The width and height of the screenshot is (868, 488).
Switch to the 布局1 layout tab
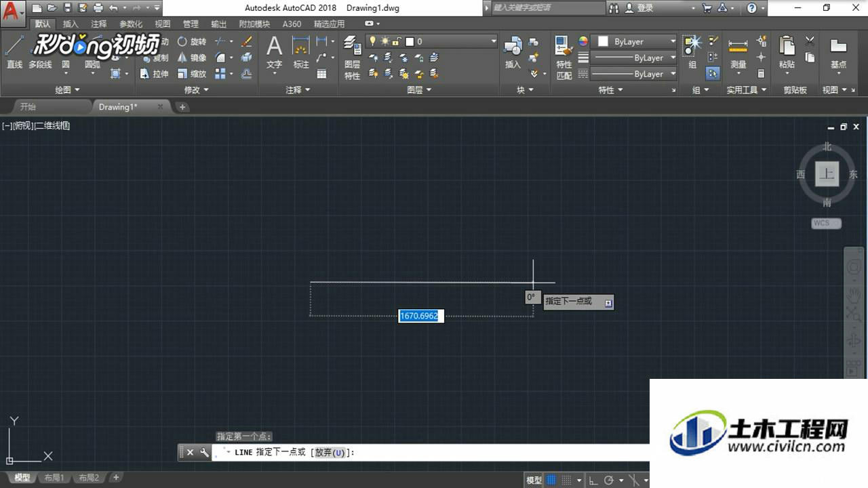[x=54, y=478]
